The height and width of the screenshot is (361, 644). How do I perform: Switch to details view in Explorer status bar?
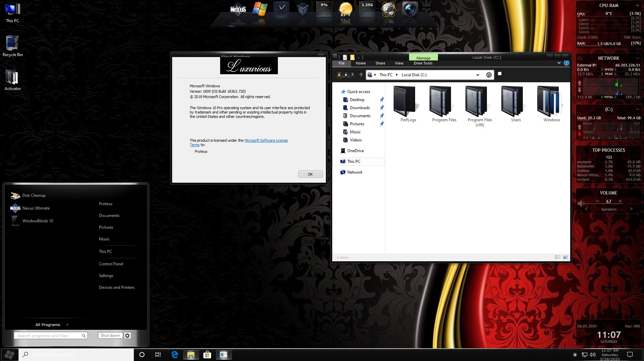click(557, 257)
